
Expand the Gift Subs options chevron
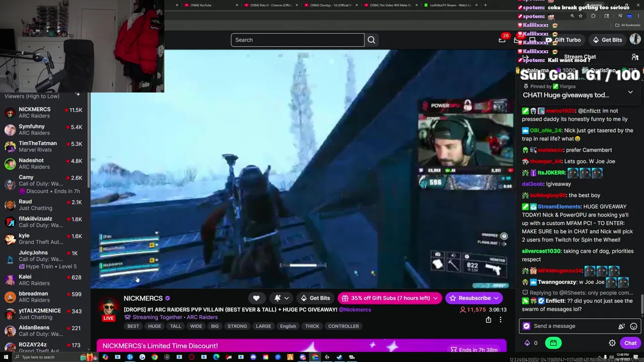435,298
